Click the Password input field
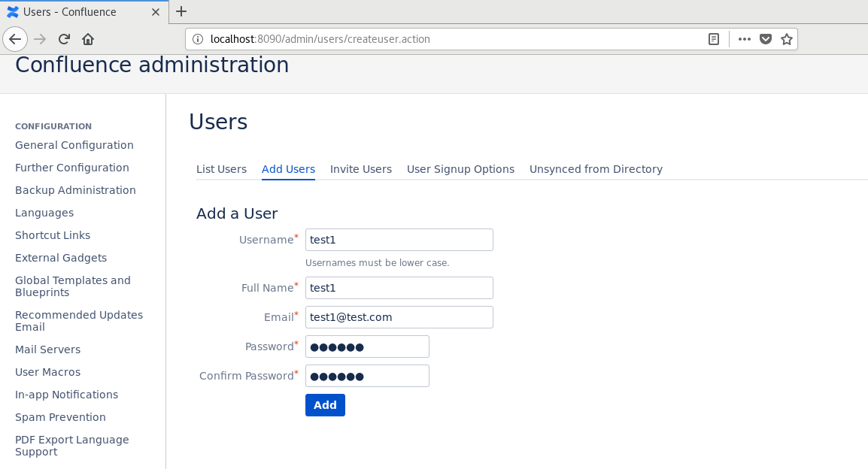 (x=367, y=346)
